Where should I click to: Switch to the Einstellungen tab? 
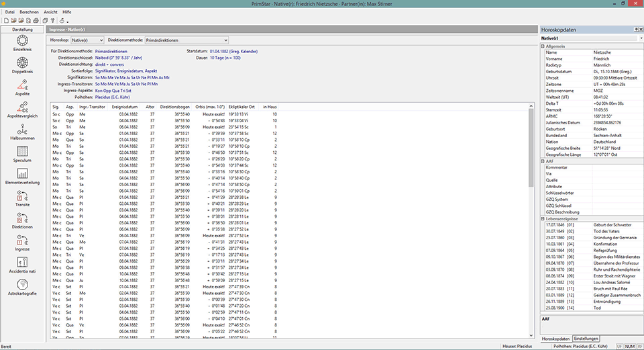point(586,339)
